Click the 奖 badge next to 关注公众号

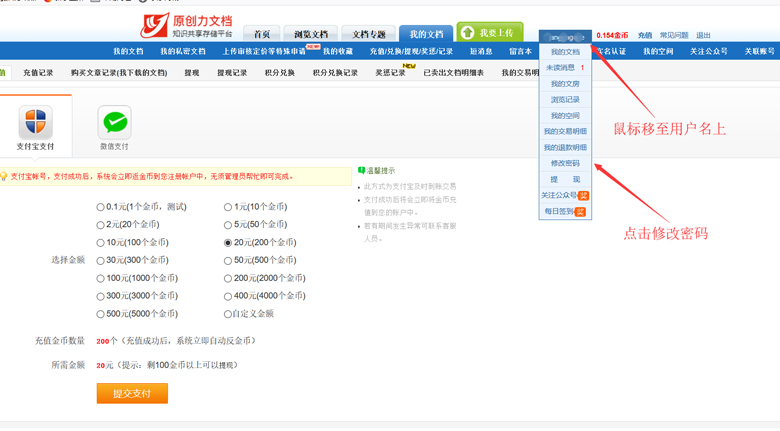click(x=583, y=196)
